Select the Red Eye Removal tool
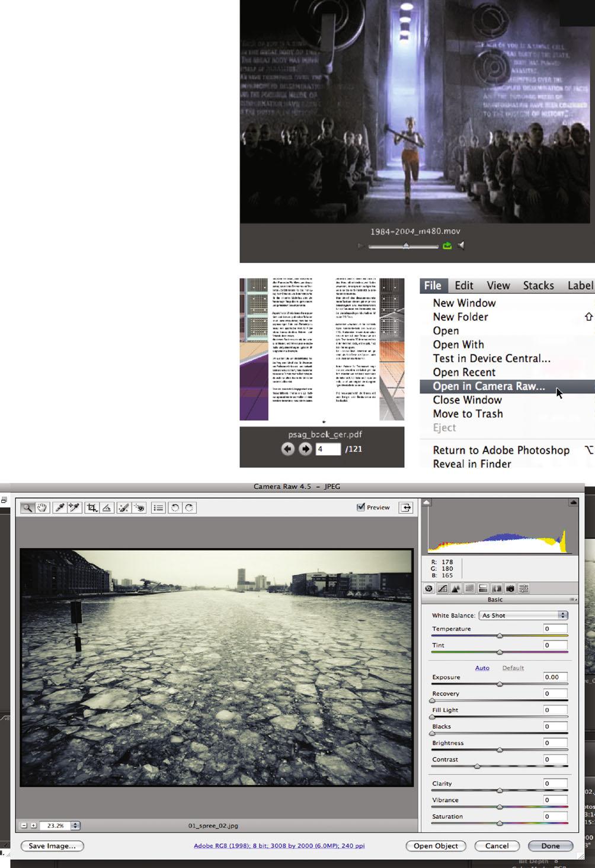Viewport: 595px width, 868px height. [x=139, y=508]
